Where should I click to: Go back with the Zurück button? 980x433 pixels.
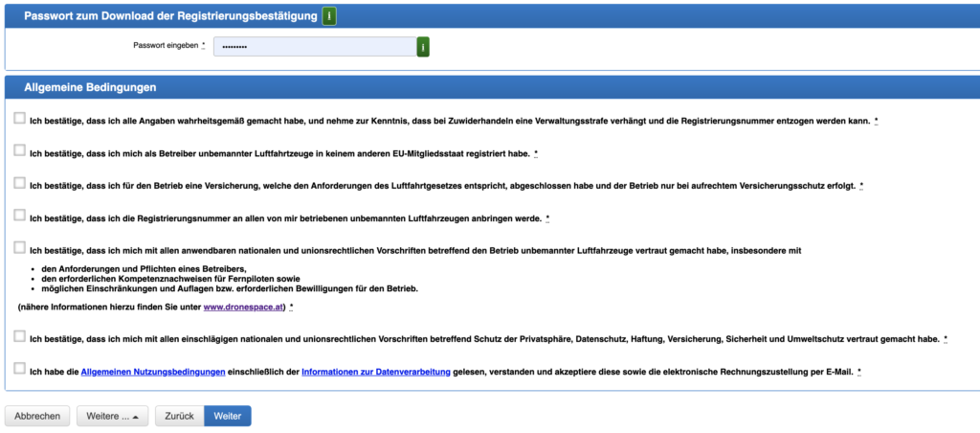[x=179, y=416]
